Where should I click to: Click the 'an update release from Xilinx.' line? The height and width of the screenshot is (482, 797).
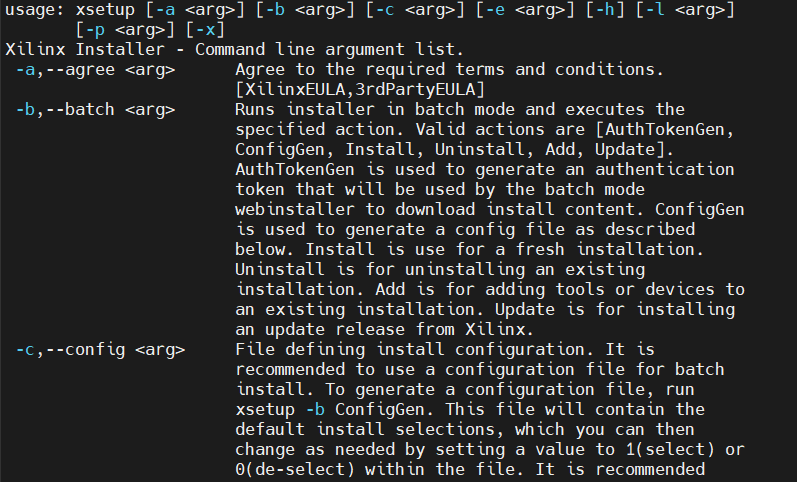384,329
